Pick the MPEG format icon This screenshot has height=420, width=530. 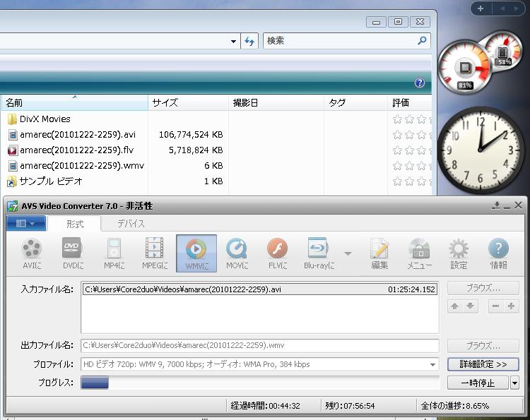[155, 254]
